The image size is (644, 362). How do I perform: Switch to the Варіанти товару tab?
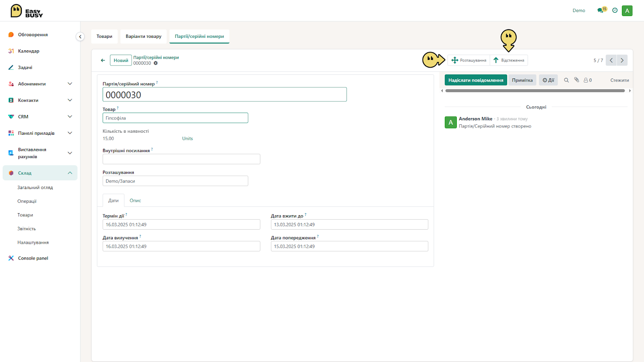tap(143, 36)
